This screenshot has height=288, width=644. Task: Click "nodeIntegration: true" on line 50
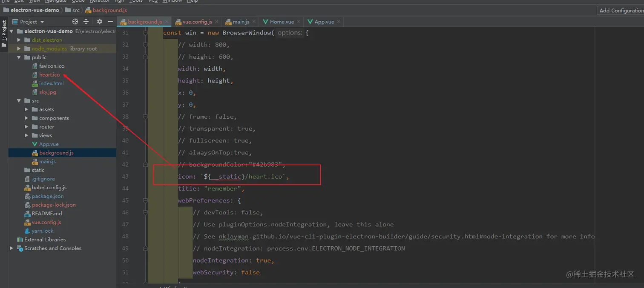pos(232,260)
